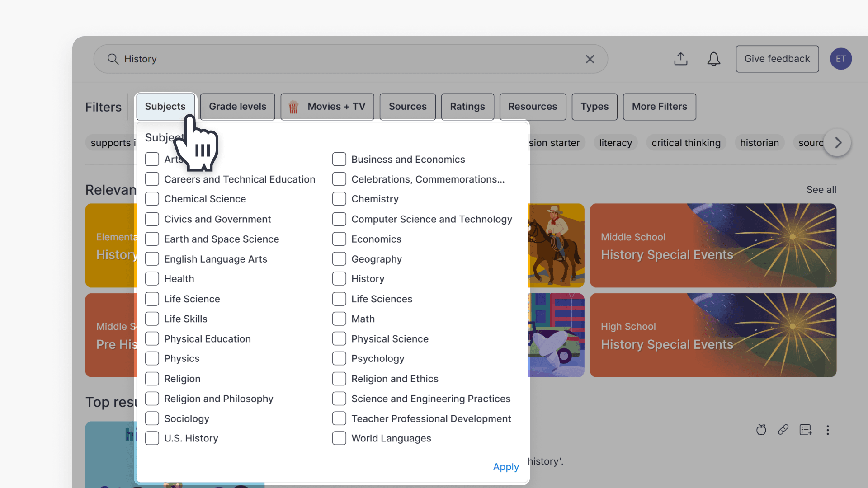Open the three-dot more options icon

point(828,430)
